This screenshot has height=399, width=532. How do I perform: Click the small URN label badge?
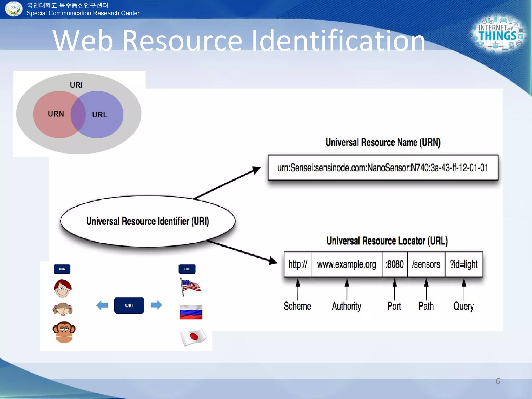click(x=62, y=269)
